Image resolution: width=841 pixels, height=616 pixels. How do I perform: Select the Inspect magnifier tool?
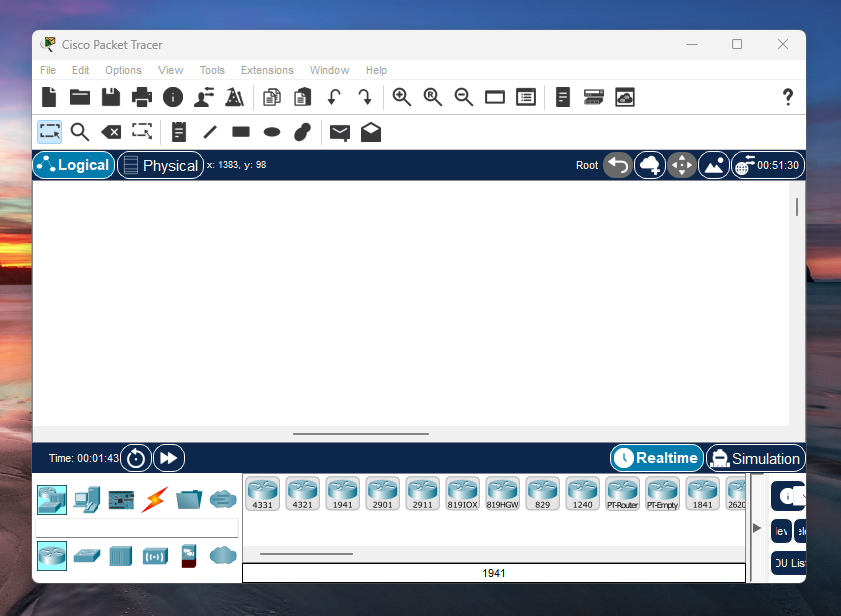pyautogui.click(x=80, y=132)
